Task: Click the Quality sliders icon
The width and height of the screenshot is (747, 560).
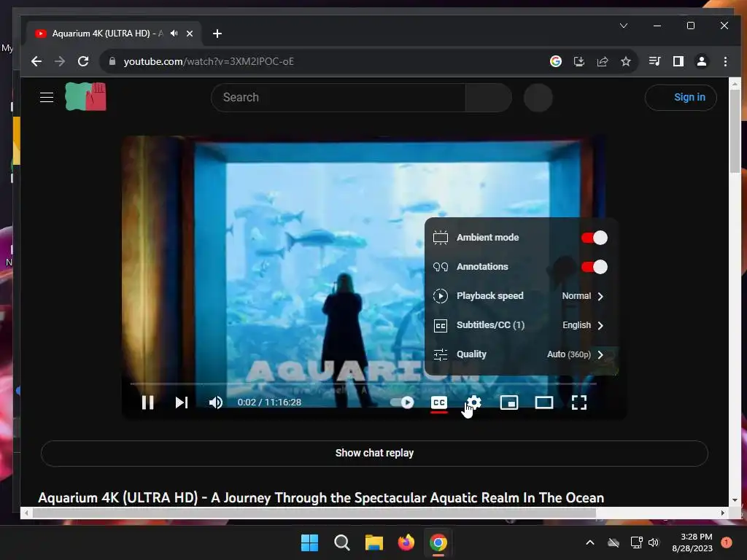Action: click(440, 355)
